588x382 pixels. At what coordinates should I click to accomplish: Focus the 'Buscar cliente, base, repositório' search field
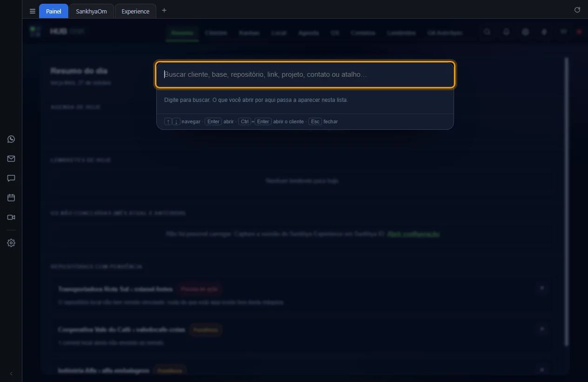(x=305, y=74)
